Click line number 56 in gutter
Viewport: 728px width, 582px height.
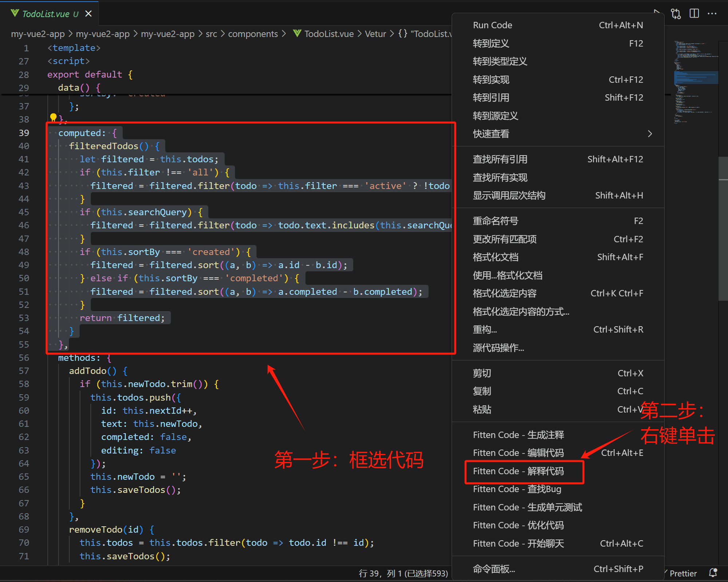click(24, 358)
